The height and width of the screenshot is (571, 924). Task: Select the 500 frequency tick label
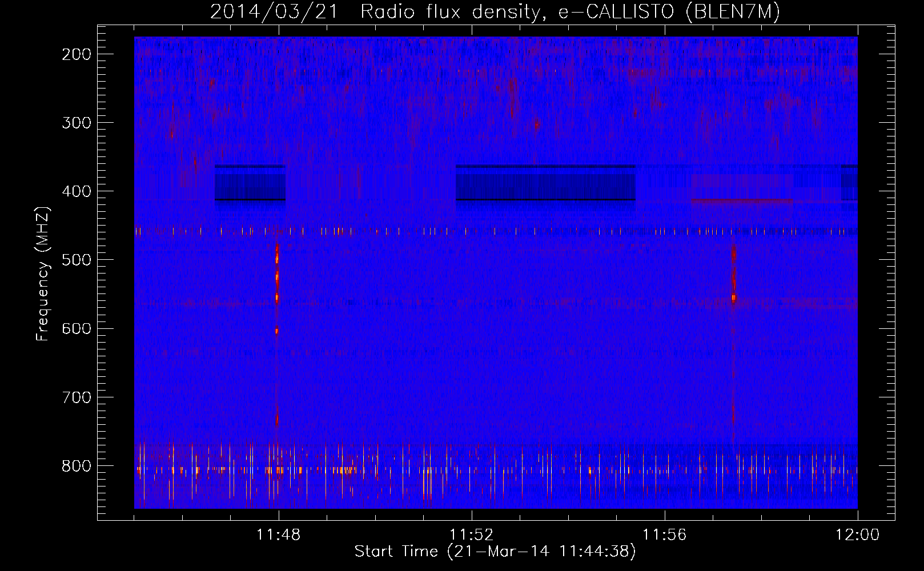pos(77,260)
